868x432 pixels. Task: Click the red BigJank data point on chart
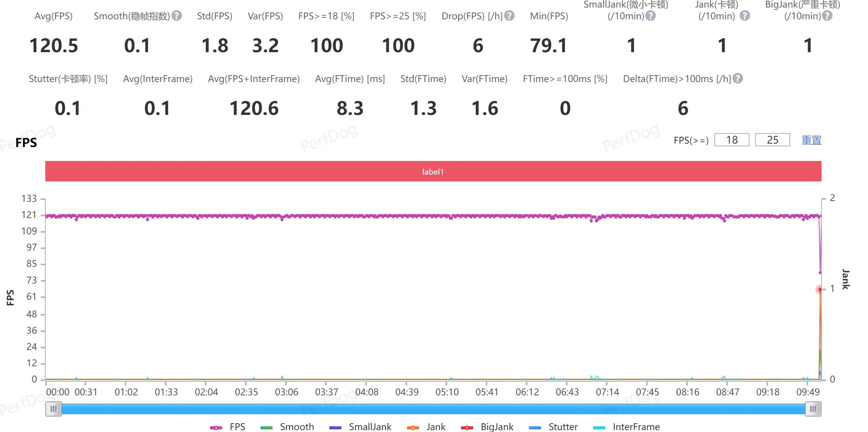pyautogui.click(x=820, y=290)
